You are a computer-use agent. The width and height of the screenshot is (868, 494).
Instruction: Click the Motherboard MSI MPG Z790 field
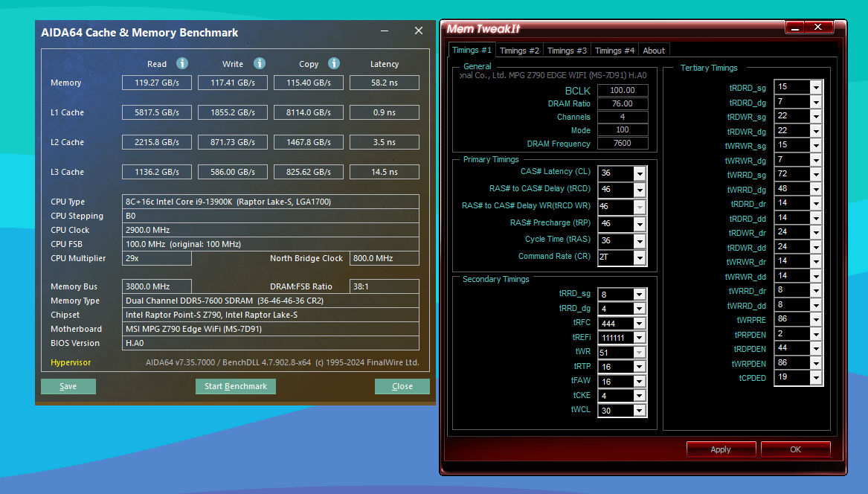pyautogui.click(x=271, y=329)
